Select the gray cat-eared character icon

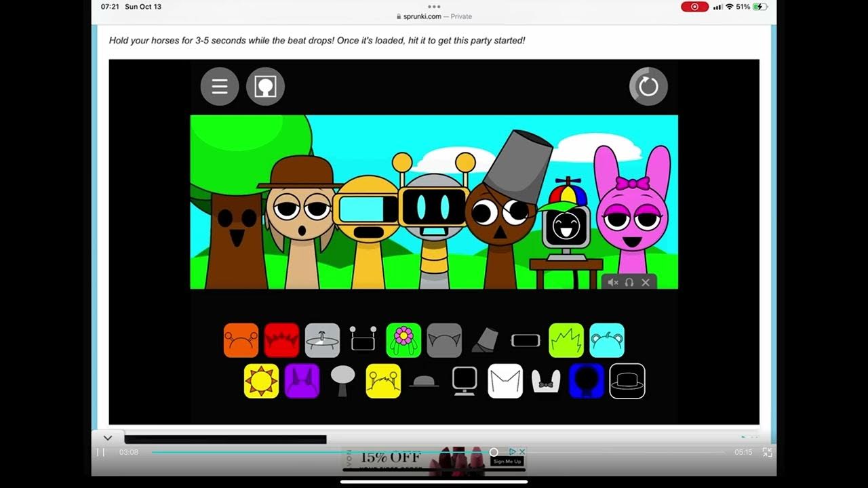444,340
